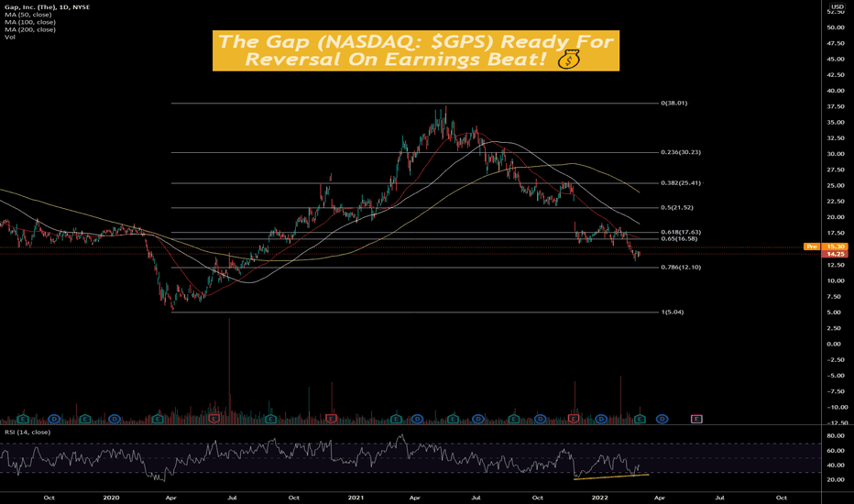The height and width of the screenshot is (504, 854).
Task: Select the MA (200, close) legend entry
Action: [30, 29]
